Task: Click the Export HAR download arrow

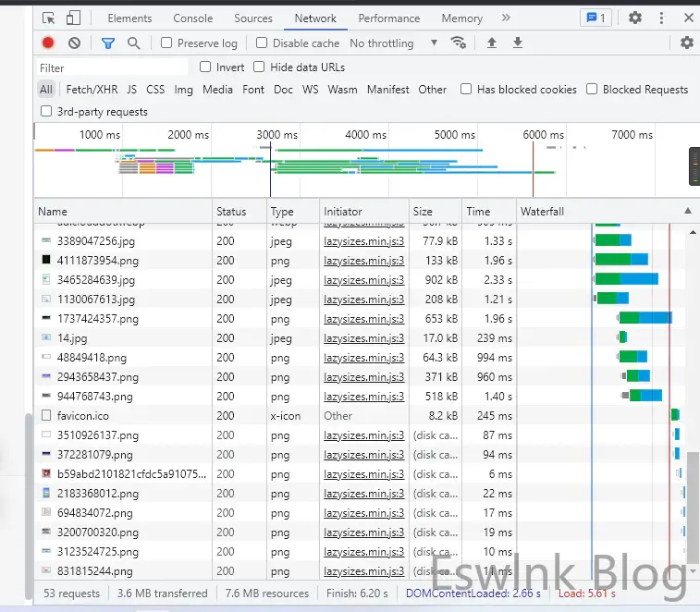Action: click(x=518, y=43)
